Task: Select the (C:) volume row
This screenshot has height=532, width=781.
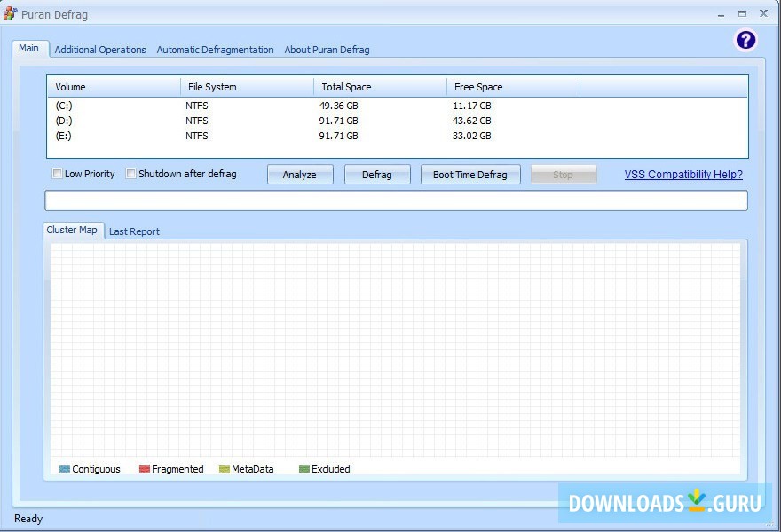Action: [64, 106]
